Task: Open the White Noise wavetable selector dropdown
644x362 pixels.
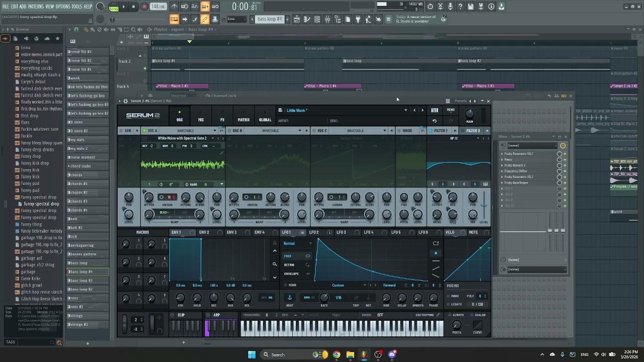Action: tap(212, 138)
